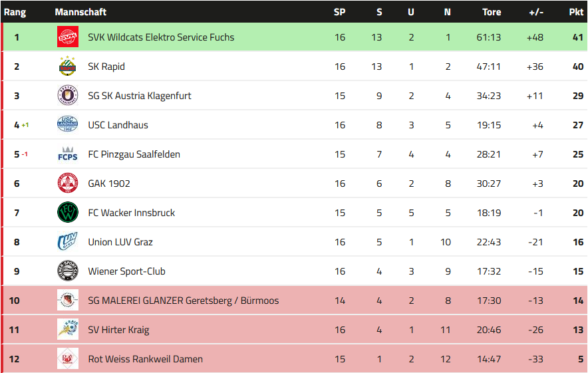Sort table by Pkt column header
Viewport: 588px width, 373px height.
click(576, 12)
